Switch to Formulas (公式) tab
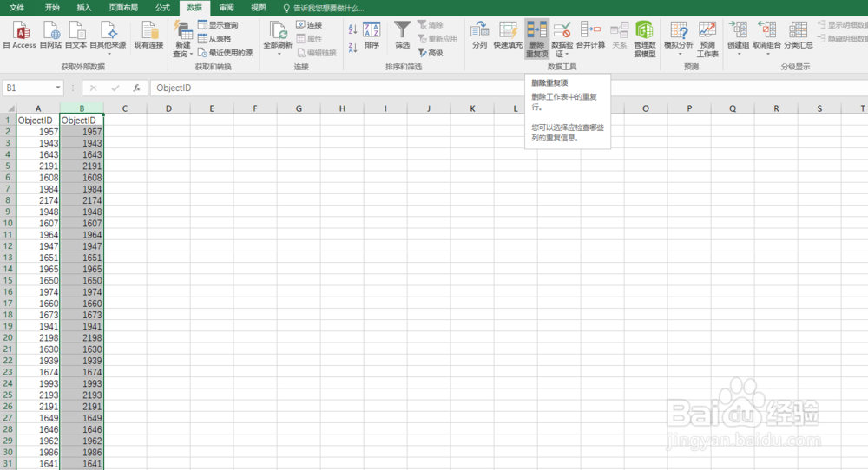The height and width of the screenshot is (470, 868). (163, 8)
